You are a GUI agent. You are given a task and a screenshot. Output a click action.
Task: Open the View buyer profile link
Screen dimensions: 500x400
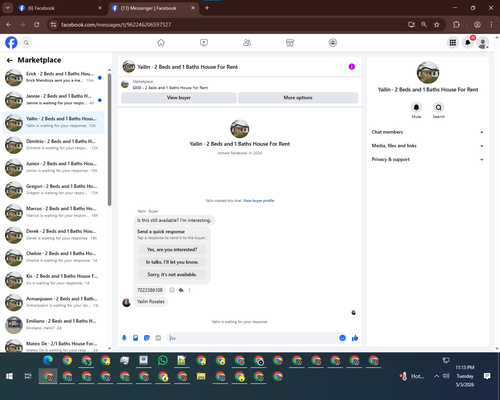(259, 201)
